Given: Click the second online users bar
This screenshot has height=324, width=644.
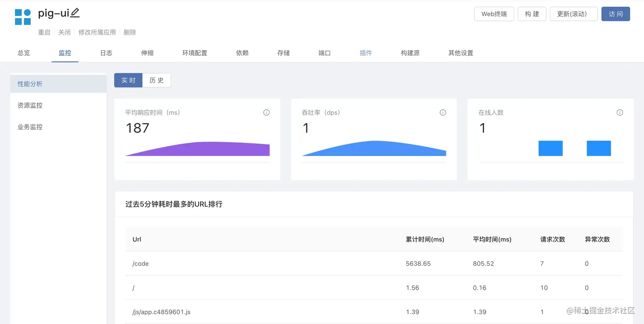Looking at the screenshot, I should 599,148.
